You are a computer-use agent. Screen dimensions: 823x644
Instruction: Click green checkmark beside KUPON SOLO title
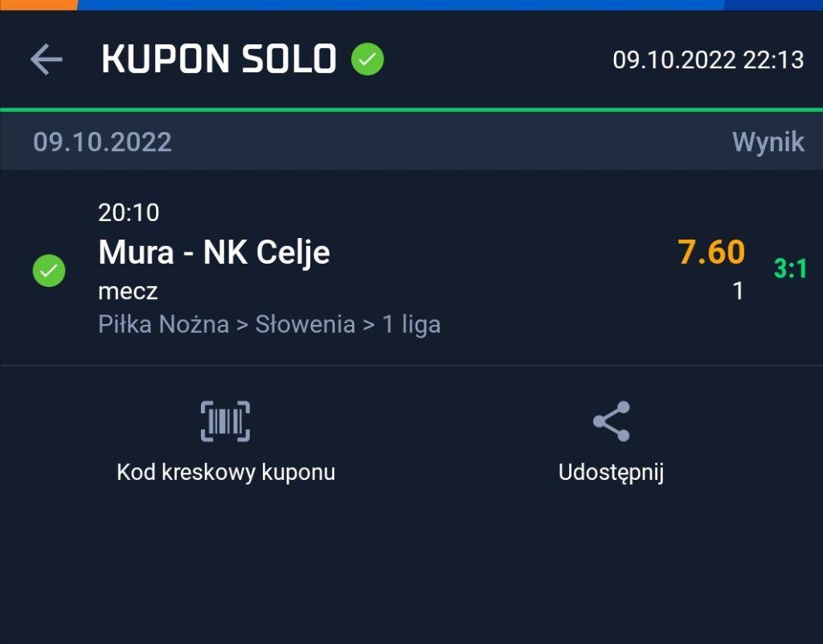[x=367, y=59]
